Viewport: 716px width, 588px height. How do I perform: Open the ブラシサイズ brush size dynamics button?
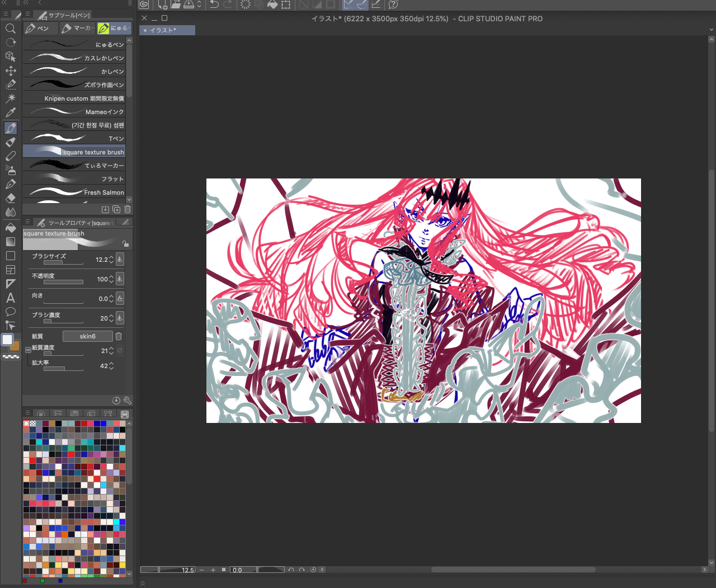120,260
